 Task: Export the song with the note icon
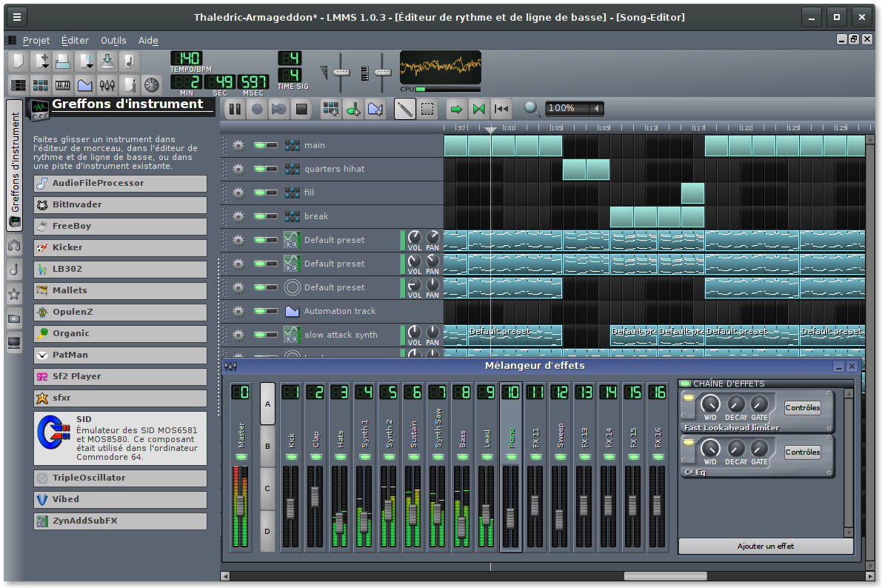(x=129, y=61)
